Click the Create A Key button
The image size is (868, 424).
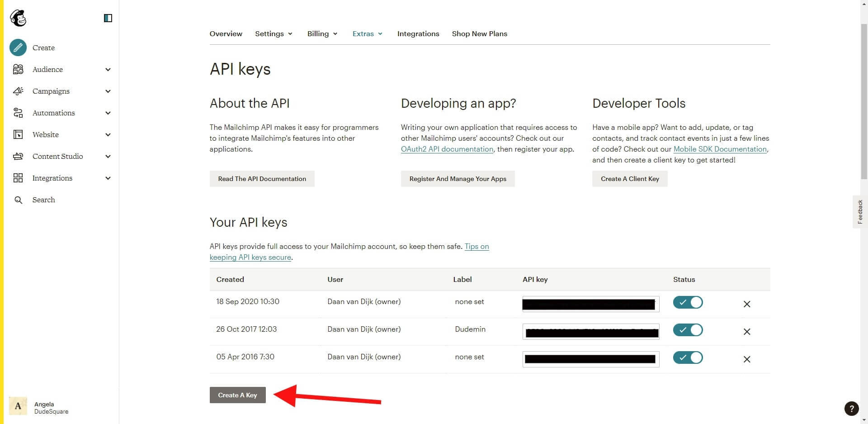[238, 395]
